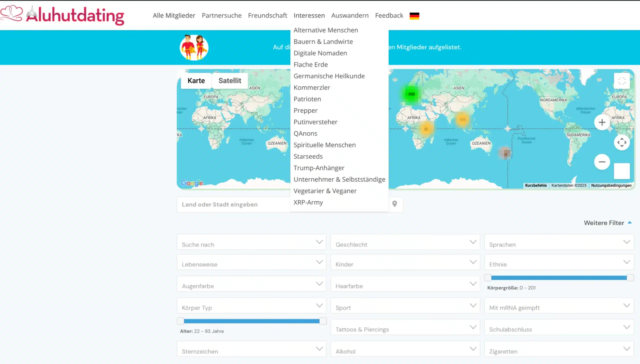Click the German flag language icon
Viewport: 640px width, 364px height.
(x=414, y=16)
